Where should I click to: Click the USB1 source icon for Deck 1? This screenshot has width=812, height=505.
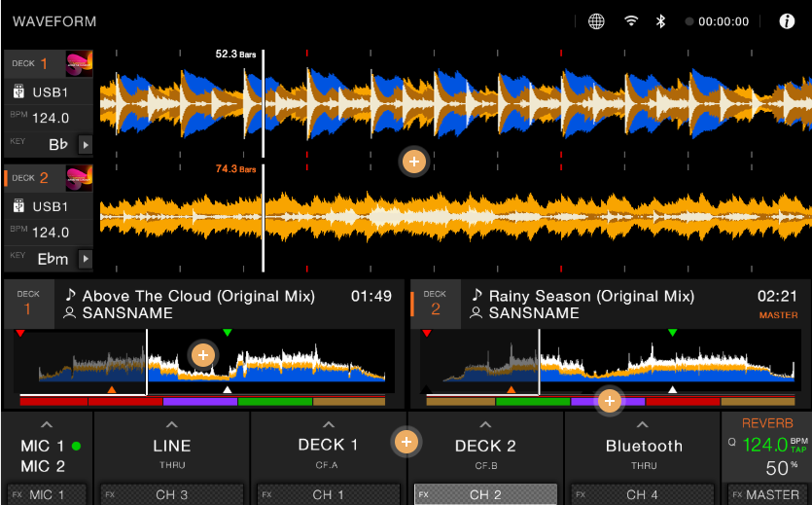coord(18,92)
